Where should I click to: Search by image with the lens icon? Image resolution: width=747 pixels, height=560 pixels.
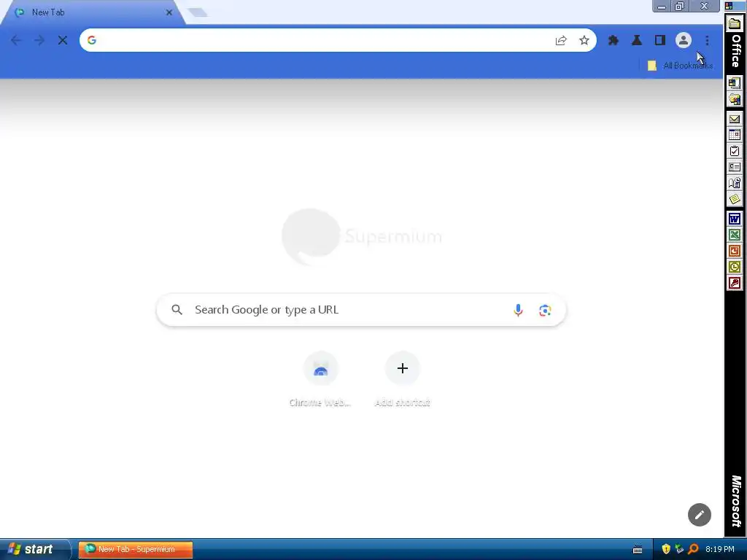tap(545, 311)
